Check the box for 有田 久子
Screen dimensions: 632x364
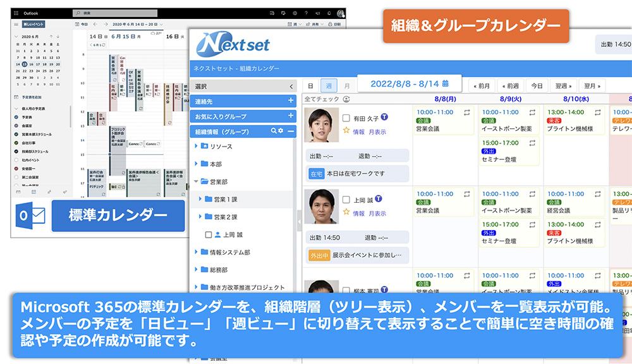[x=346, y=118]
